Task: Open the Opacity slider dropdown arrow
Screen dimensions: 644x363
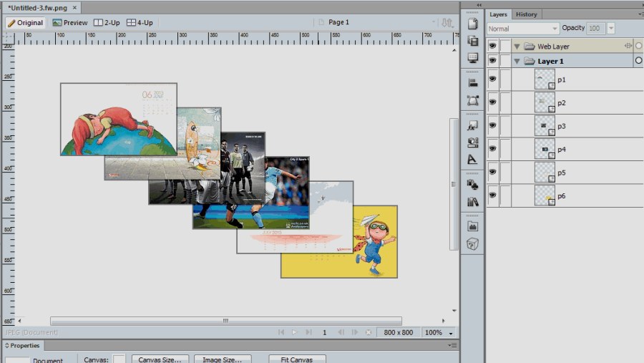Action: [x=611, y=29]
